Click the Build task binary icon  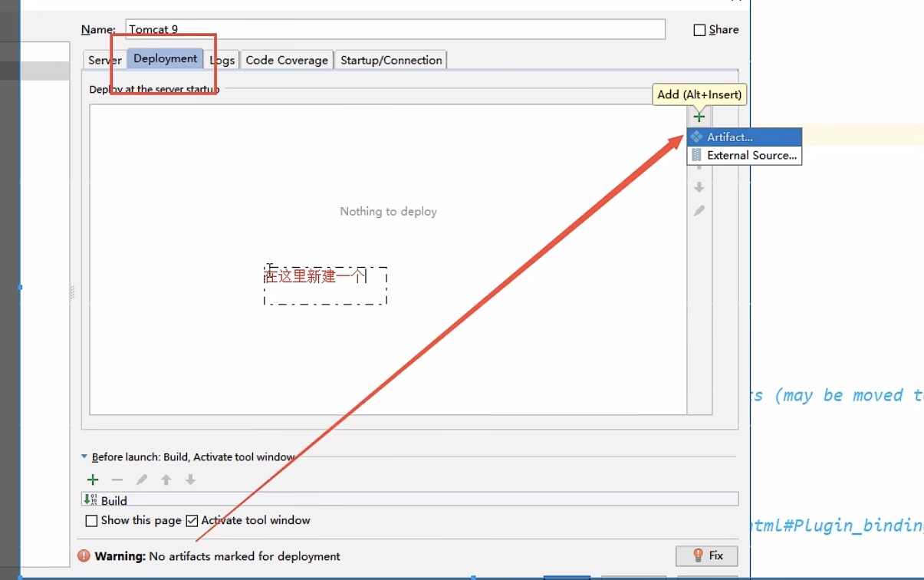90,500
